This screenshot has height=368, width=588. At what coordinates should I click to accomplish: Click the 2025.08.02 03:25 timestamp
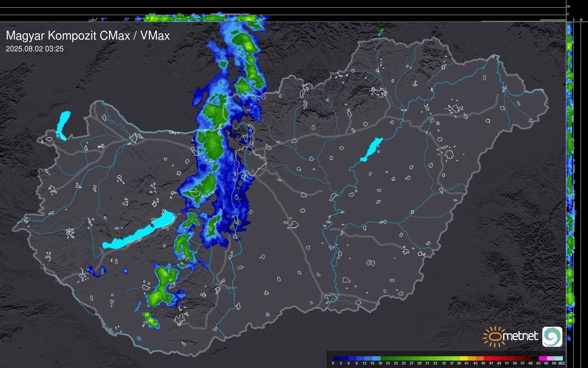(35, 49)
